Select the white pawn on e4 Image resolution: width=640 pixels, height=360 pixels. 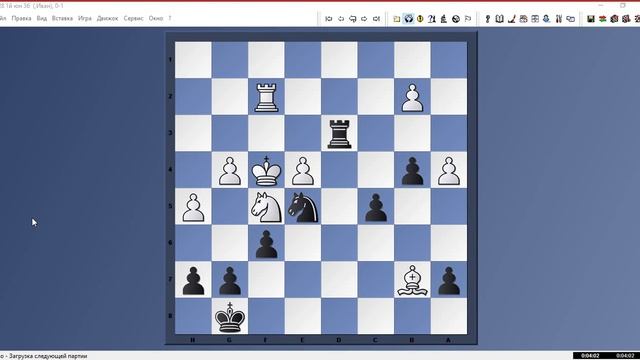[303, 171]
